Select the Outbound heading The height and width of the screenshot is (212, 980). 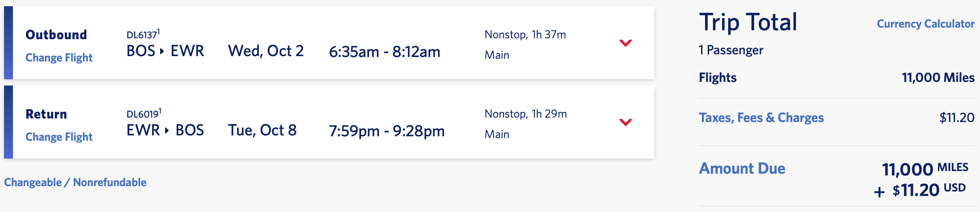point(56,35)
